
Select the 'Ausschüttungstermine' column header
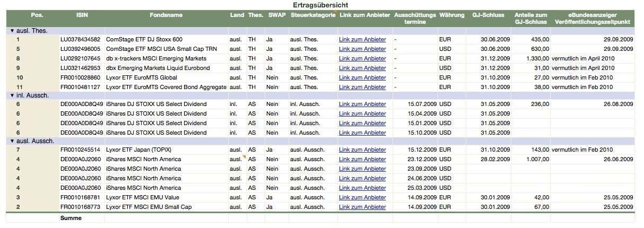point(415,19)
